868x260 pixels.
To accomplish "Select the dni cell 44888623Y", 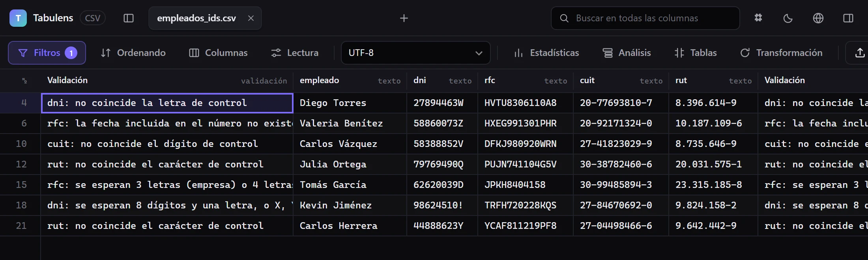I will coord(442,226).
